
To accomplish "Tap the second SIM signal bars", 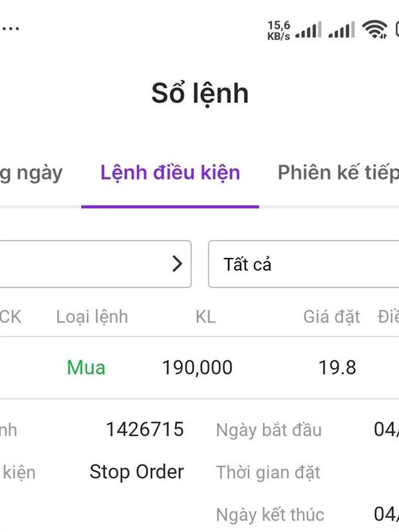I will point(342,29).
